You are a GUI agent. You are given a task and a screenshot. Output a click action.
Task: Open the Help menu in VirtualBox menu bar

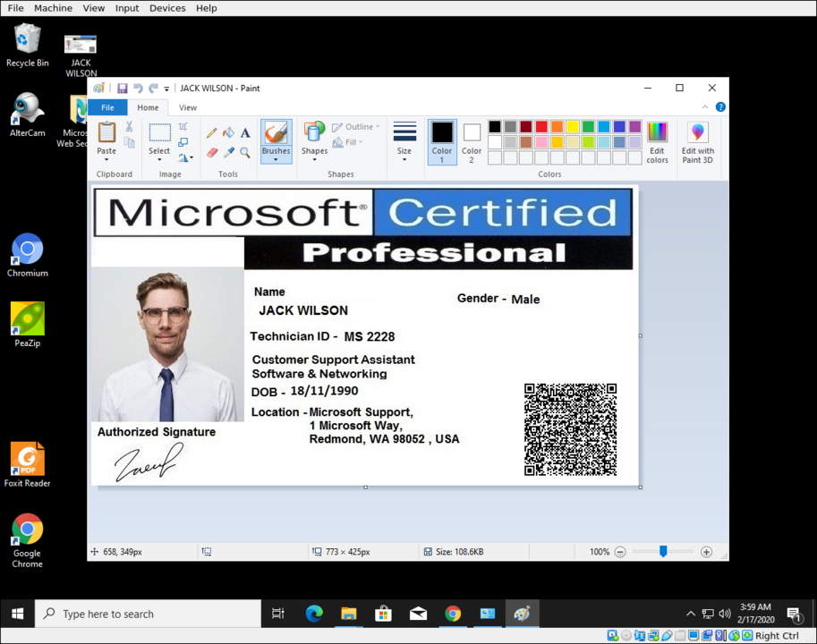pos(207,8)
